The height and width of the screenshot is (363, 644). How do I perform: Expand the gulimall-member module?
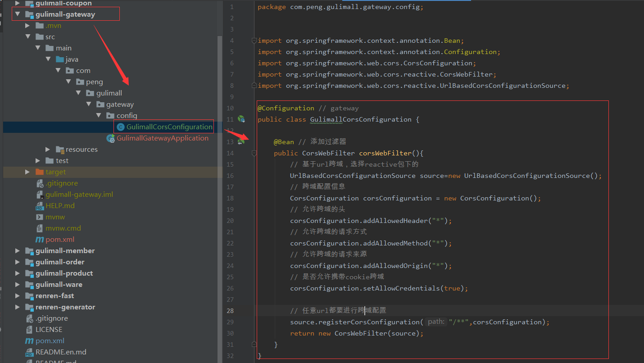click(x=18, y=250)
